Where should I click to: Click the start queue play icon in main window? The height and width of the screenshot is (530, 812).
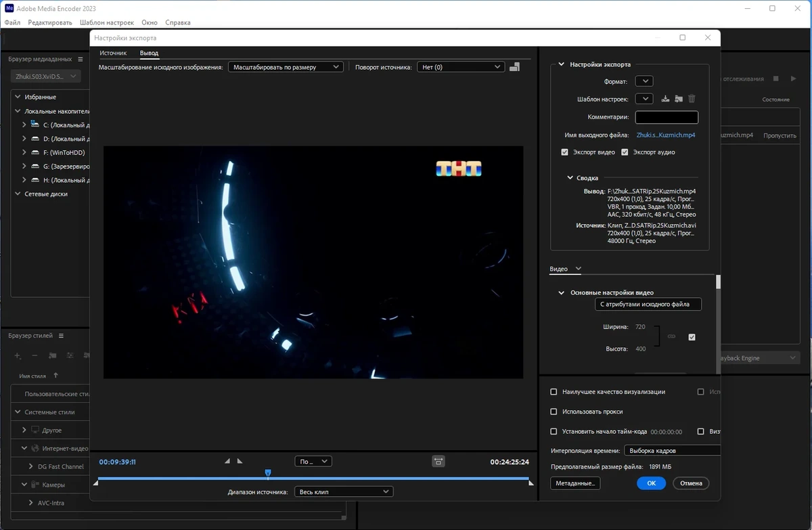(794, 79)
